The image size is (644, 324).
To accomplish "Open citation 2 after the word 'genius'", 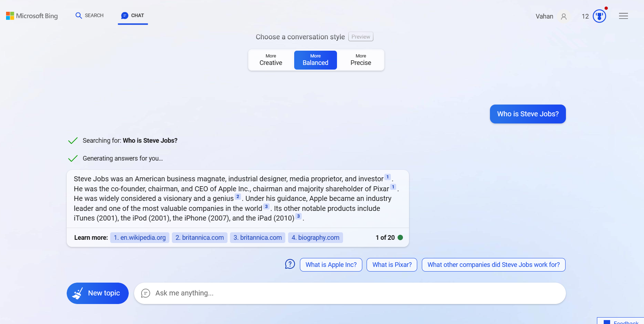I will click(238, 197).
